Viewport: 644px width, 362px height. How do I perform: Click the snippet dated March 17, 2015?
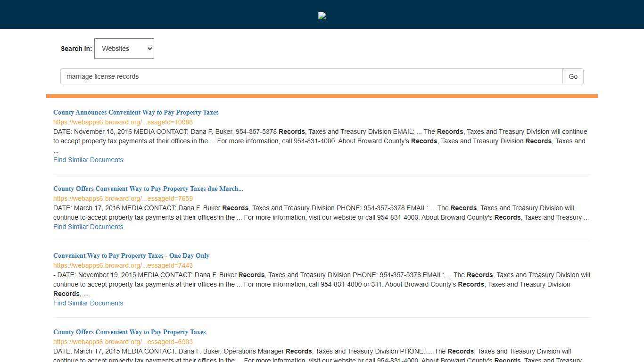[x=321, y=355]
